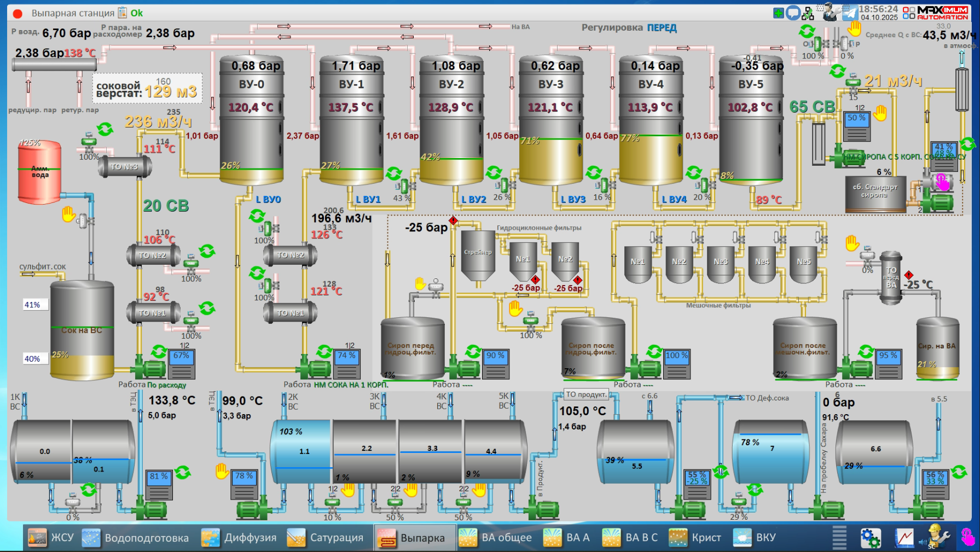Image resolution: width=980 pixels, height=552 pixels.
Task: Open the network status check icon
Action: 809,13
